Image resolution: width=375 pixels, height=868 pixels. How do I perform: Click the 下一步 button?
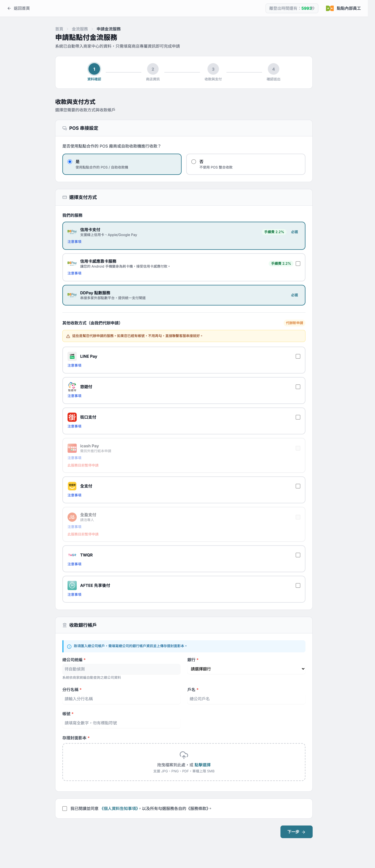296,832
